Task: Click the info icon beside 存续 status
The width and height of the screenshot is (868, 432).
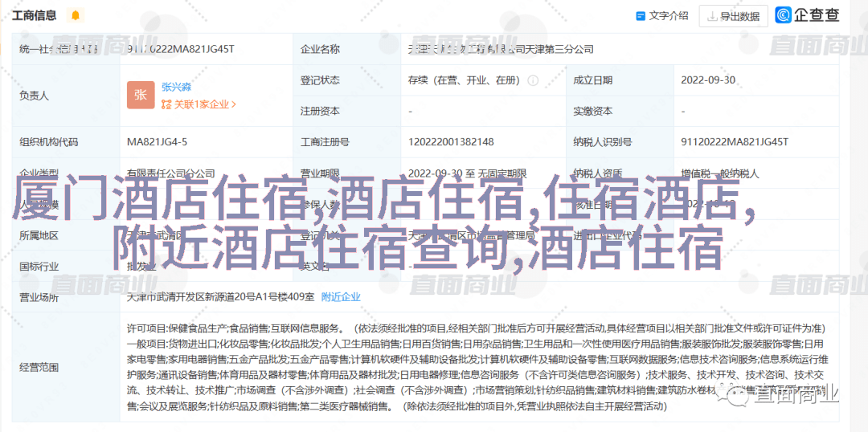Action: click(x=533, y=80)
